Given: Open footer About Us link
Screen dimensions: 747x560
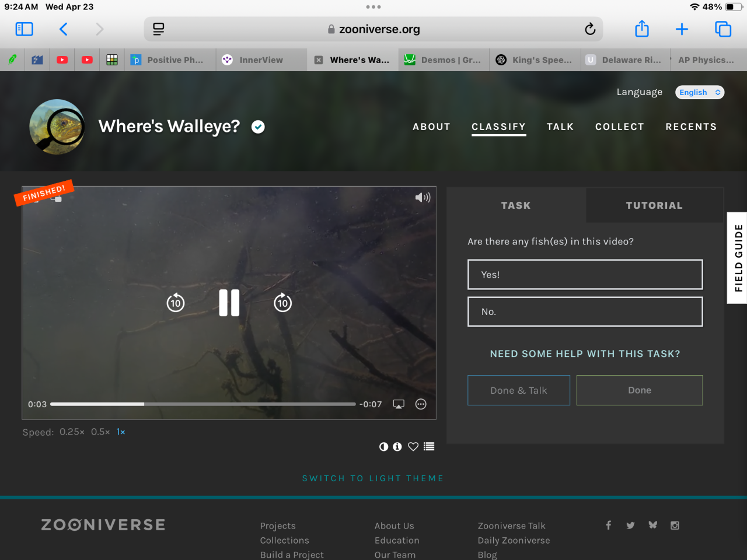Looking at the screenshot, I should pyautogui.click(x=395, y=526).
